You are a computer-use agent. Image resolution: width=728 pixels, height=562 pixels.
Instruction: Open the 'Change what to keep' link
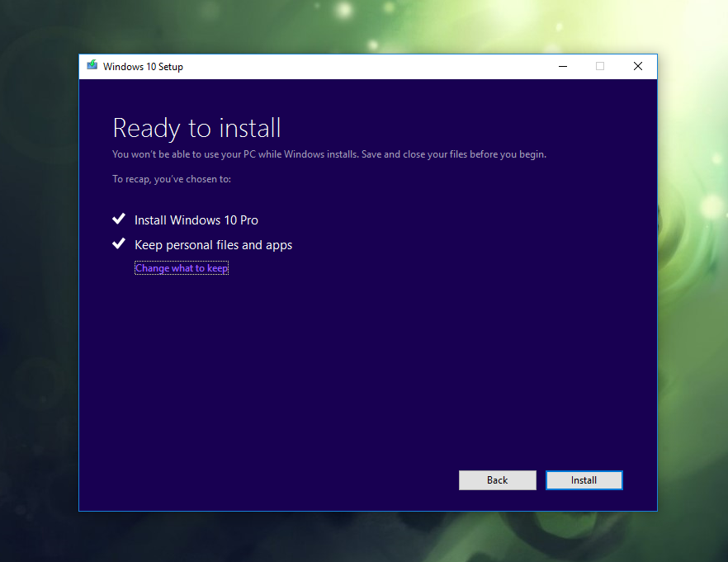[x=182, y=268]
